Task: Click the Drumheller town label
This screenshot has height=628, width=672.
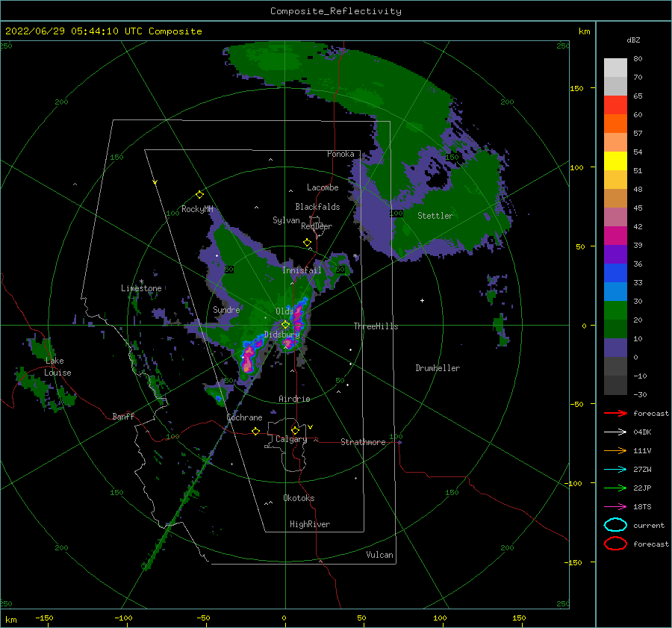Action: point(438,368)
